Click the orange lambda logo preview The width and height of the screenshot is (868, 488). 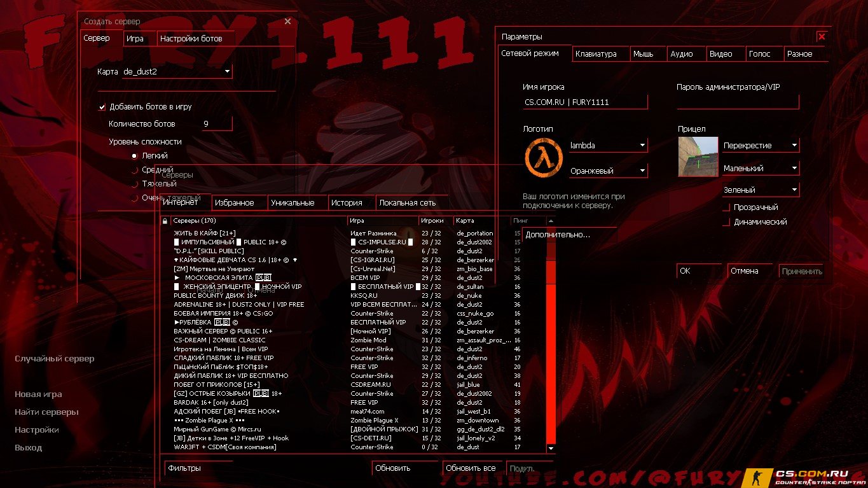point(544,158)
